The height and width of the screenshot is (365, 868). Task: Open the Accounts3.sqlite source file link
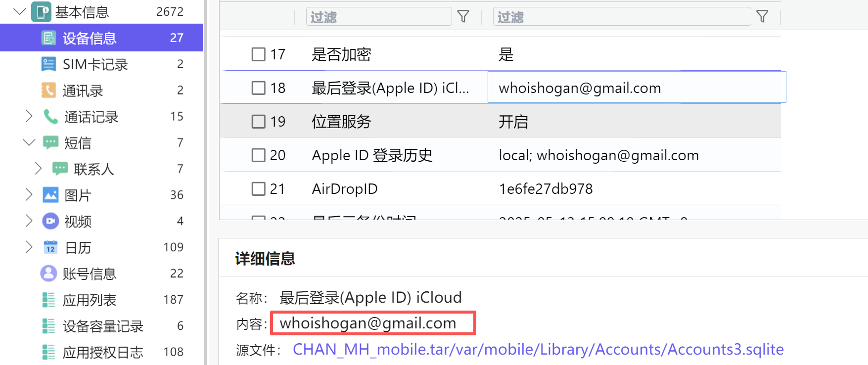coord(538,350)
